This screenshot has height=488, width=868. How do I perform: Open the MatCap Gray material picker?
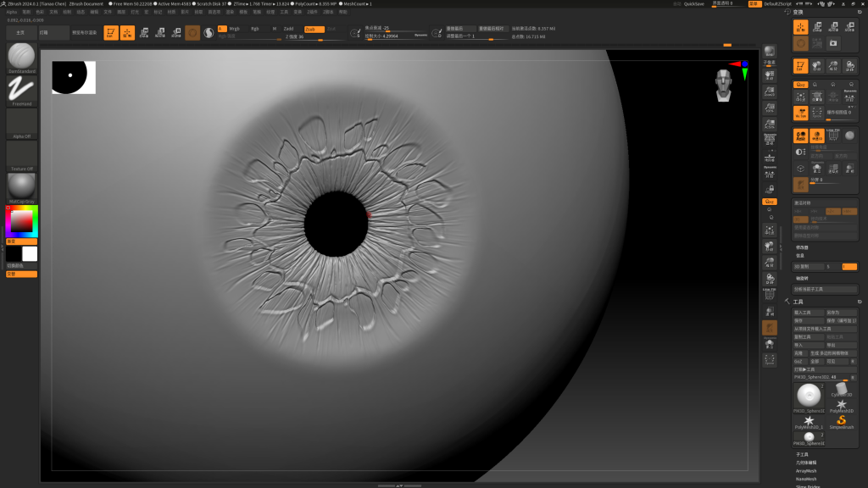pyautogui.click(x=21, y=188)
